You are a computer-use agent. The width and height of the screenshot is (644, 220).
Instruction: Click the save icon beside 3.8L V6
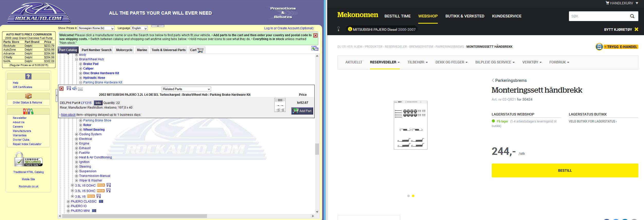99,196
